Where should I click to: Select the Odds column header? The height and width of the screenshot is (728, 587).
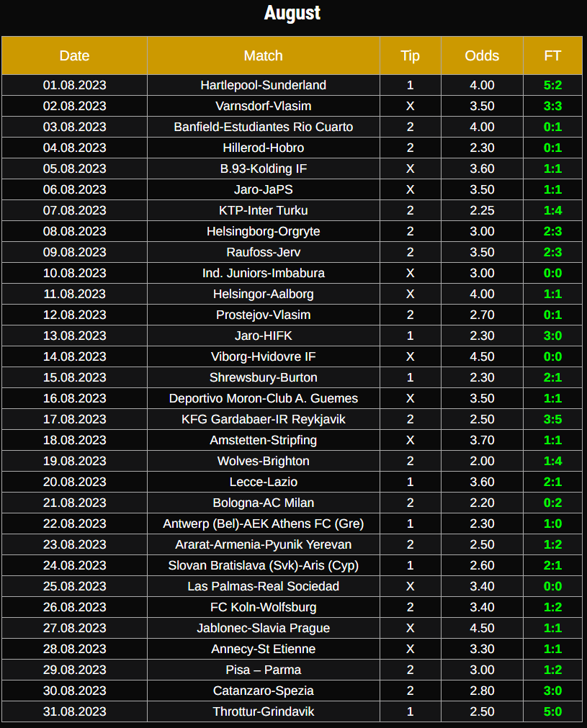click(x=482, y=55)
